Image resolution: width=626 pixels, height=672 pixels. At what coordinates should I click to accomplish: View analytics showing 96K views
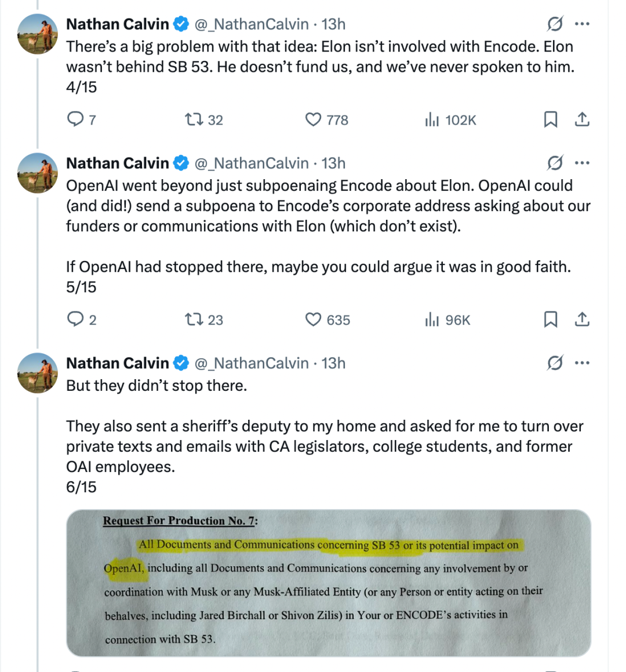point(432,320)
